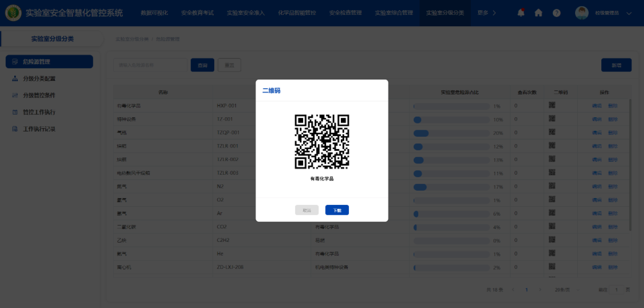Click the 工作执行记录 document icon
The height and width of the screenshot is (308, 644).
point(15,129)
